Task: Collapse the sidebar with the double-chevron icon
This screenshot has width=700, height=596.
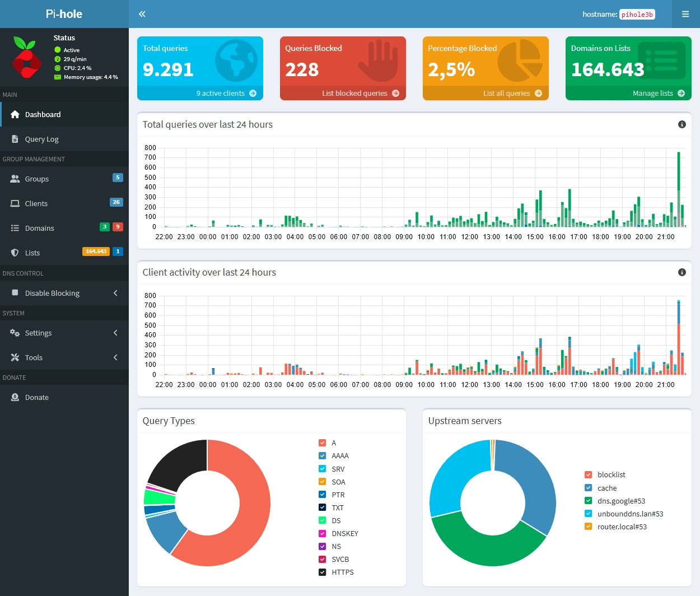Action: pos(142,13)
